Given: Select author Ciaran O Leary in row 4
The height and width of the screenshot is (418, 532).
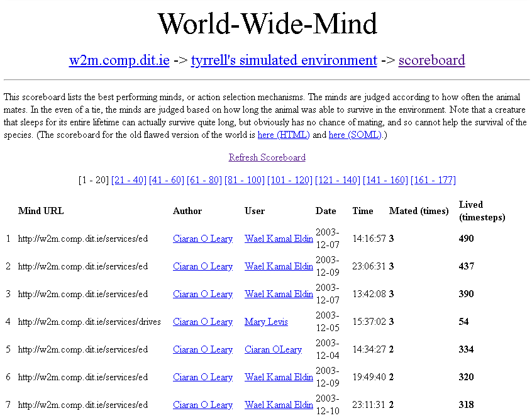Looking at the screenshot, I should click(202, 322).
